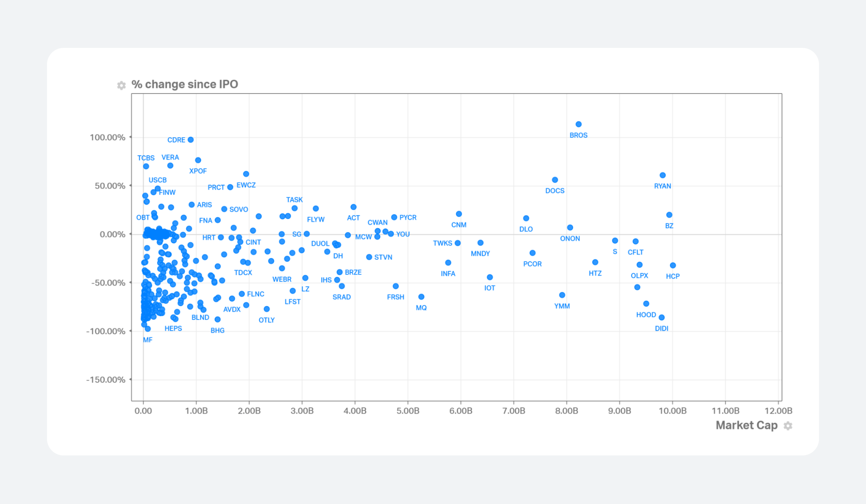Click the CNM ticker label
866x504 pixels.
458,225
